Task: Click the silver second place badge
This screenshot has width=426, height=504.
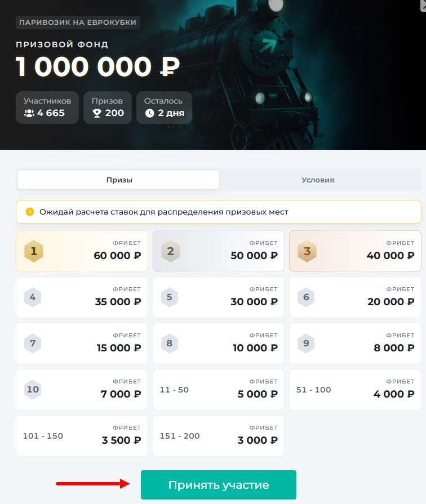Action: click(171, 251)
